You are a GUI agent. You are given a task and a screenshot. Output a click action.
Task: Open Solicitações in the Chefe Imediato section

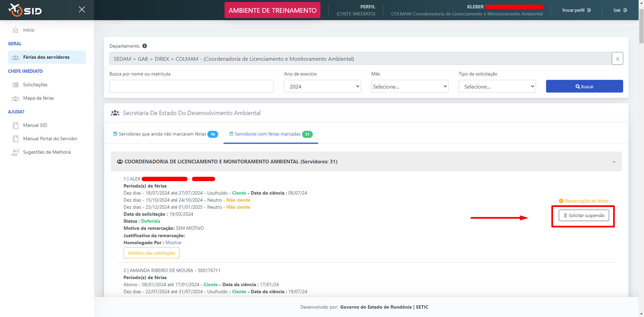click(x=35, y=85)
